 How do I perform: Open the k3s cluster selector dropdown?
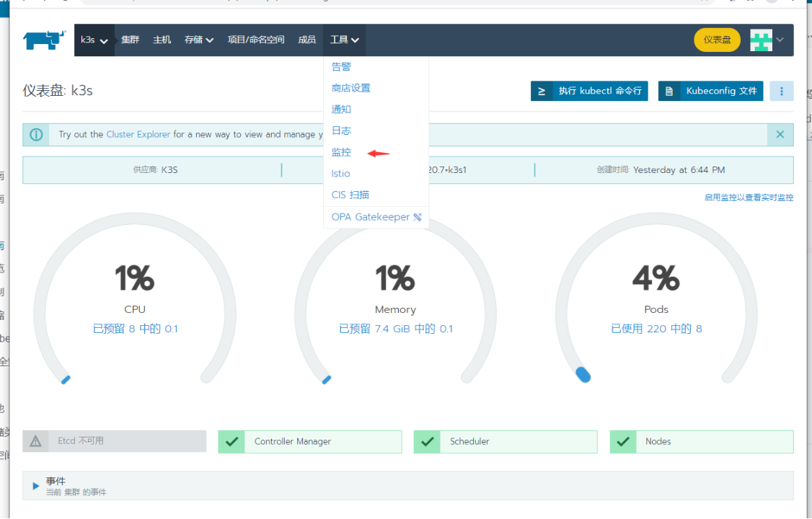pos(94,40)
